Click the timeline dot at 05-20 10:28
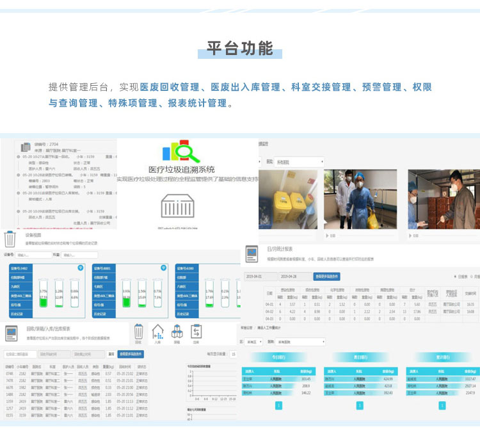480x448 pixels. point(19,175)
